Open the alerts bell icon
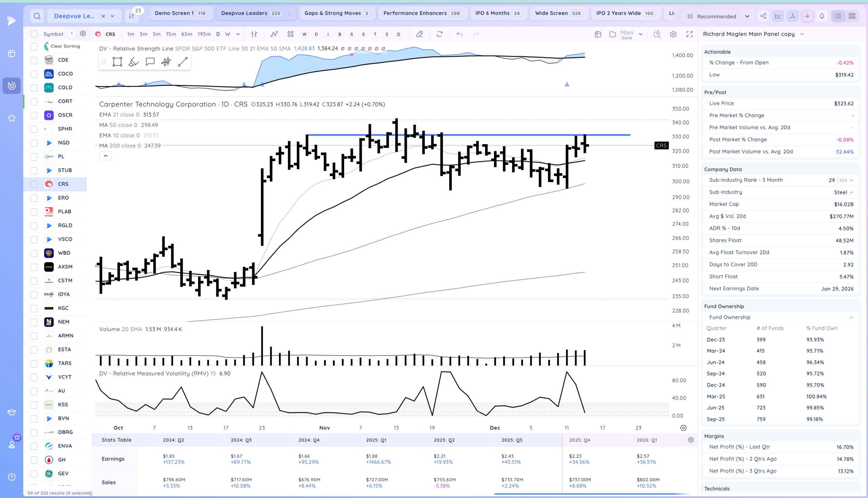868x498 pixels. pos(822,16)
